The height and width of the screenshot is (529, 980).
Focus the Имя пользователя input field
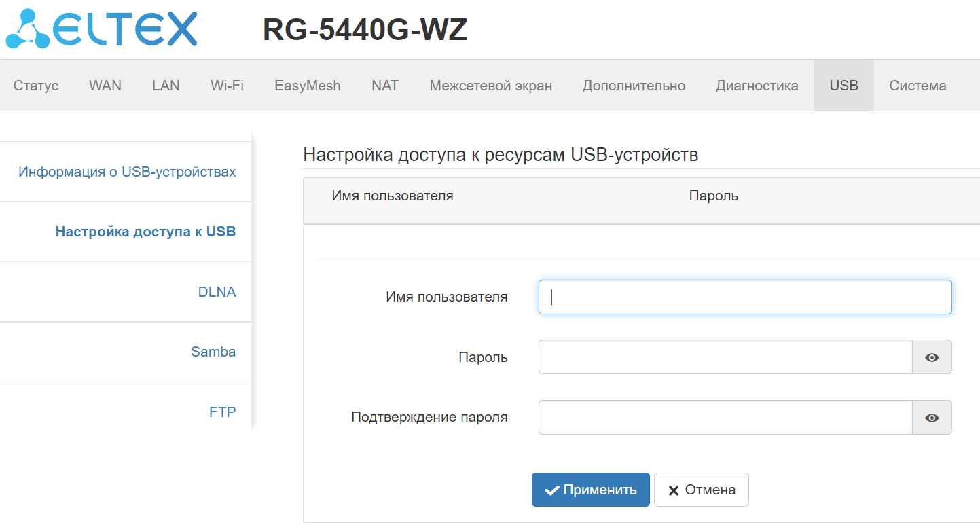tap(744, 297)
